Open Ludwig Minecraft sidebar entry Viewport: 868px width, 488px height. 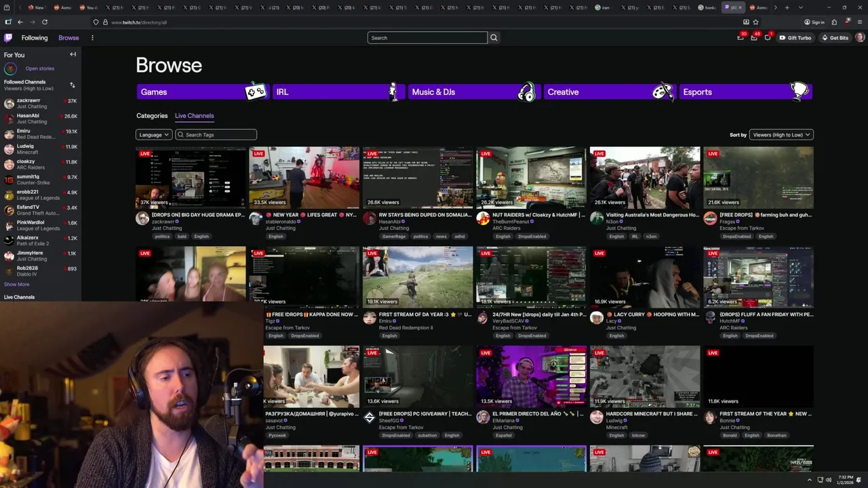[41, 148]
